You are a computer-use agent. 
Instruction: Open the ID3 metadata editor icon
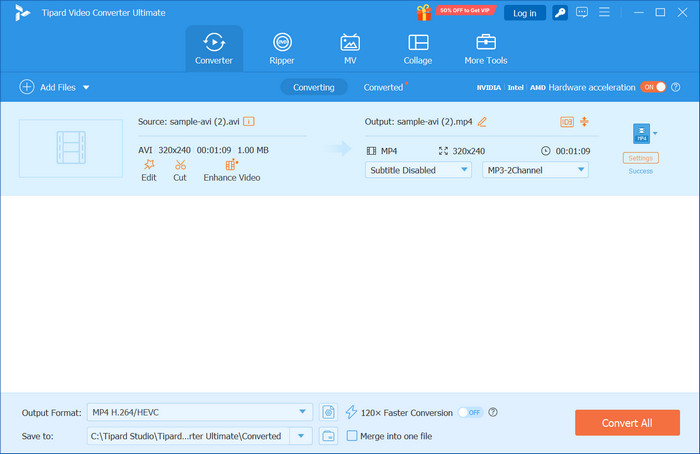pyautogui.click(x=567, y=122)
